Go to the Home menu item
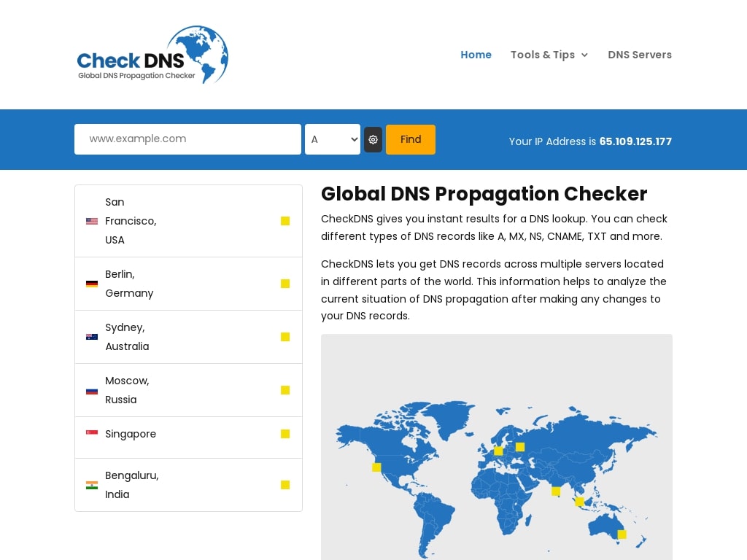This screenshot has height=560, width=747. click(x=476, y=55)
